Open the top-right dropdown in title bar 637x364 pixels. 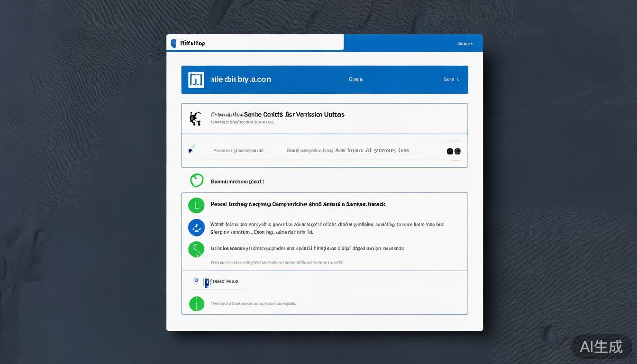coord(464,44)
